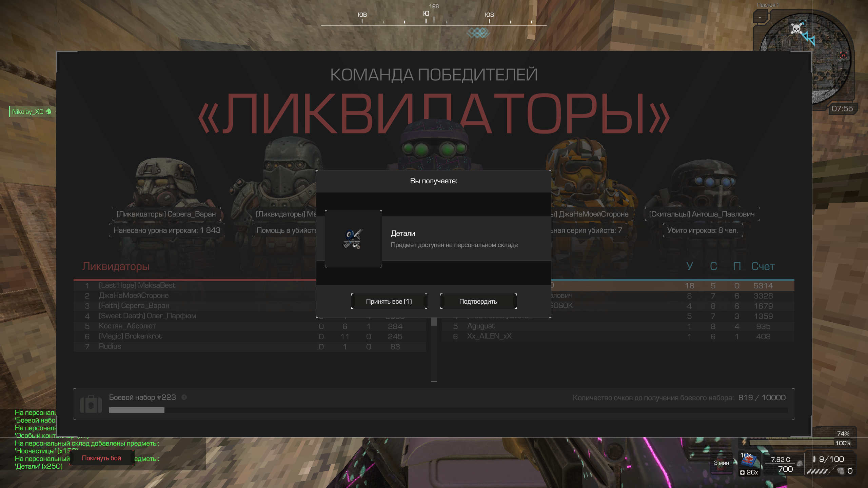Screen dimensions: 868x488
Task: Click the scoreboard scrollbar handle
Action: tap(434, 321)
